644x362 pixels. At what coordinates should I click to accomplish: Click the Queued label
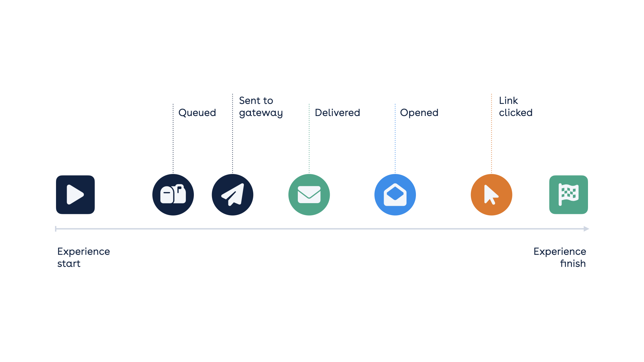[x=197, y=113]
